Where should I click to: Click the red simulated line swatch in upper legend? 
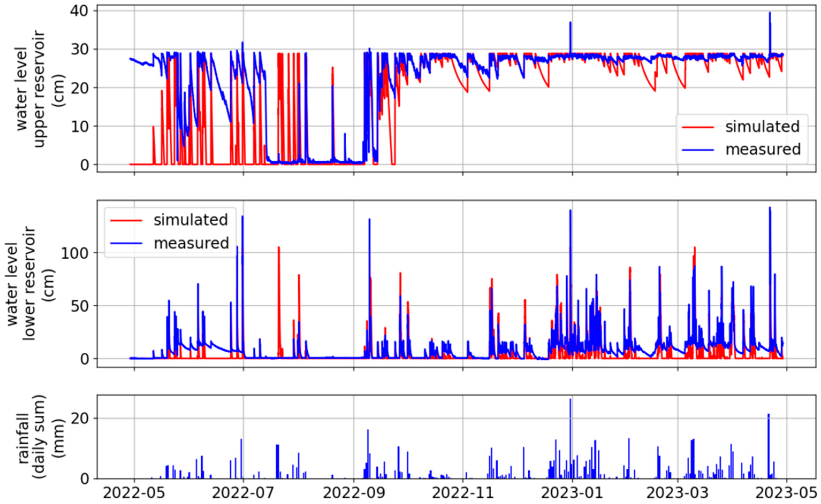(698, 127)
